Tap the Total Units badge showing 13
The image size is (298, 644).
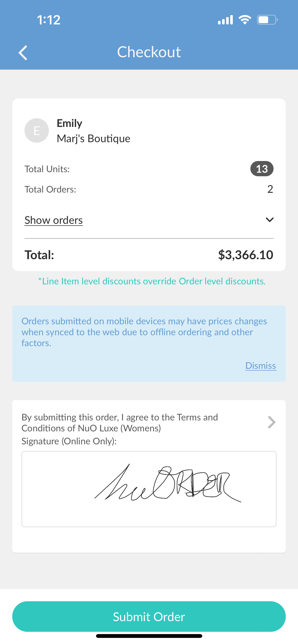coord(262,169)
